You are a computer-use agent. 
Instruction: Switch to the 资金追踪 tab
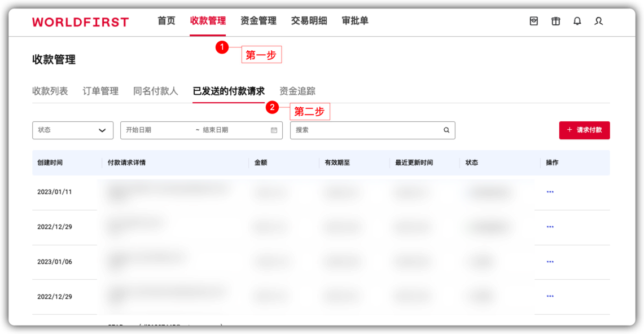(x=297, y=91)
